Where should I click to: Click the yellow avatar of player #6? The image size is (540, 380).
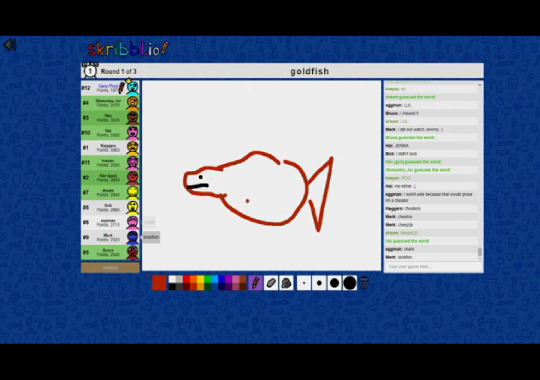point(133,207)
